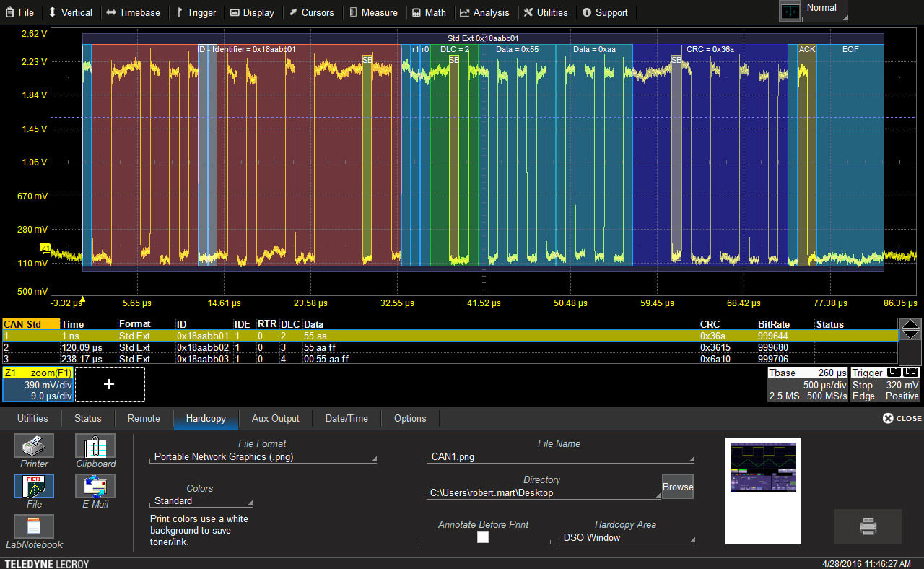Click the hardcopy preview thumbnail

click(x=763, y=491)
